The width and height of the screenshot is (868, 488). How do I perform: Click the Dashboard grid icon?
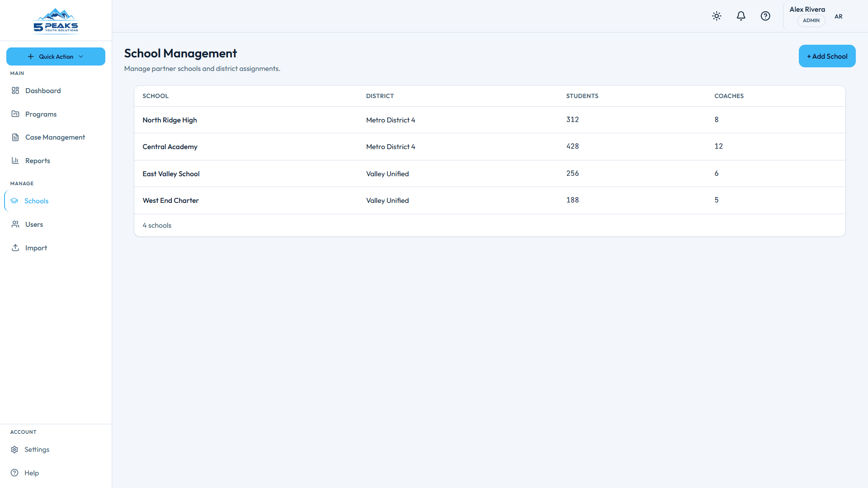[15, 90]
